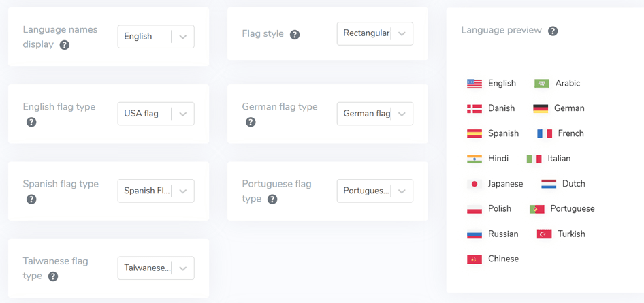Choose Turkish in the language preview

click(571, 234)
